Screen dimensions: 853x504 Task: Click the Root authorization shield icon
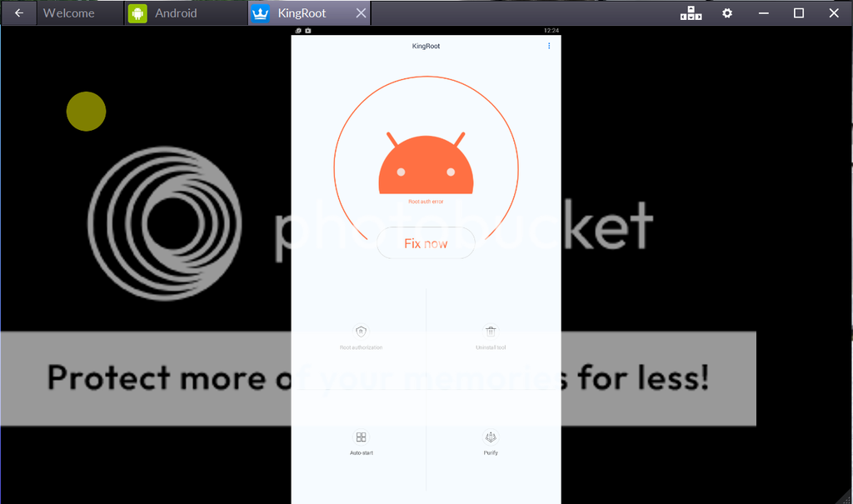[361, 332]
